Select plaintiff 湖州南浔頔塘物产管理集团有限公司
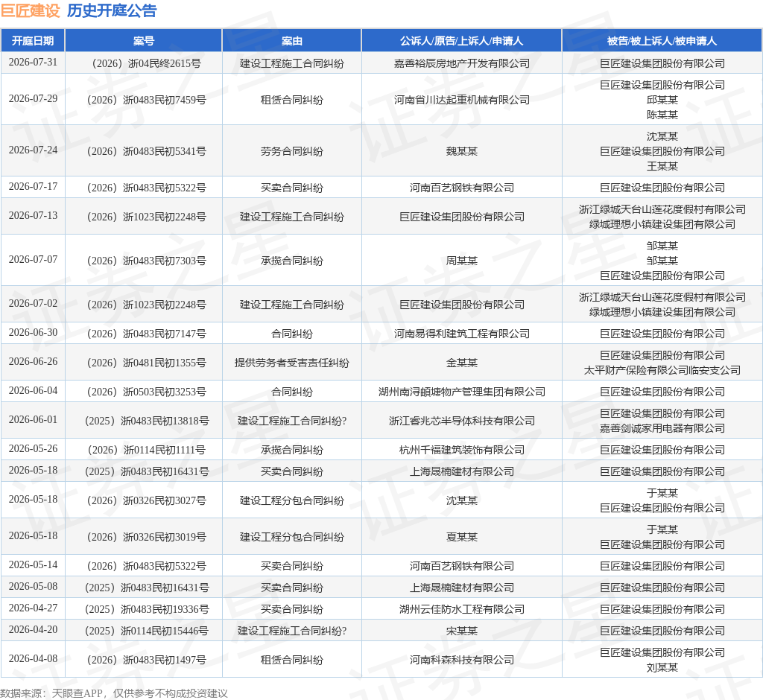Image resolution: width=763 pixels, height=700 pixels. [462, 392]
